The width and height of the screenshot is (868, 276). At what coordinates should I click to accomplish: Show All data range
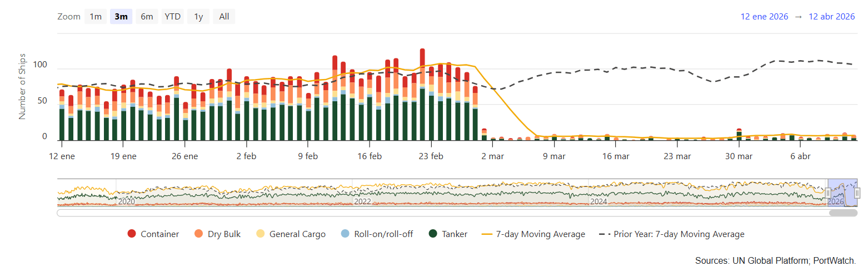point(224,17)
